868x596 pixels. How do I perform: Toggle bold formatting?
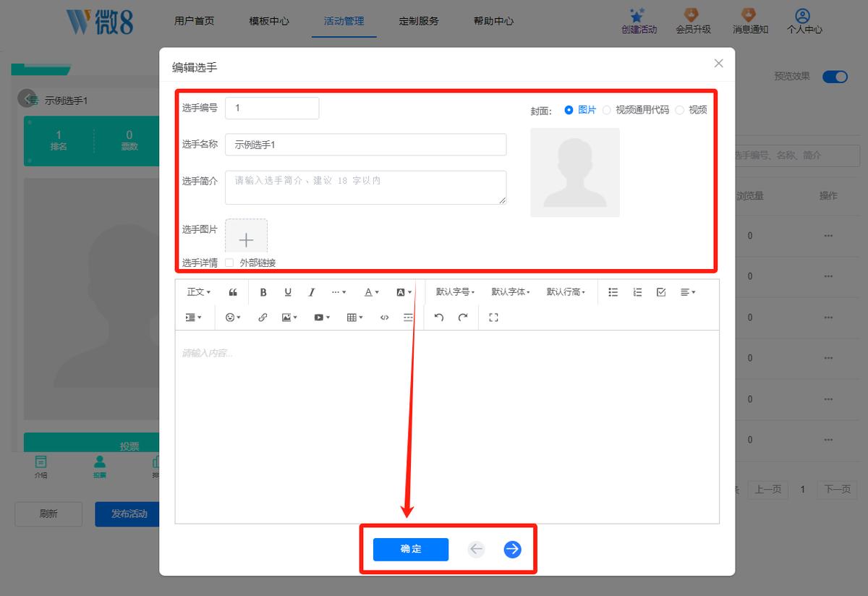click(x=263, y=292)
